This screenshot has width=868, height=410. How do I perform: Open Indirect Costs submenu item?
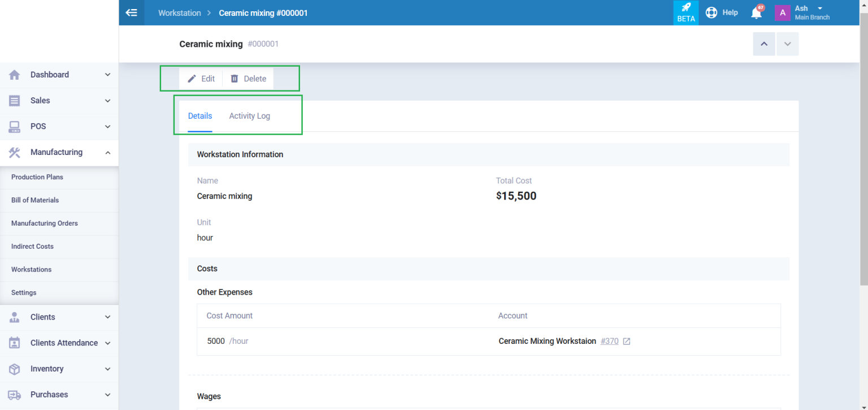[x=59, y=247]
